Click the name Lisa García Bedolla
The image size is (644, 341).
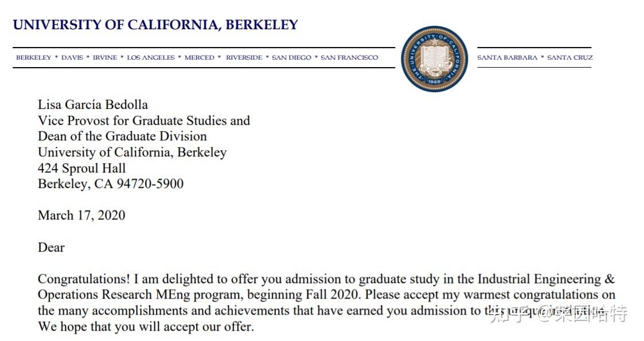click(93, 105)
